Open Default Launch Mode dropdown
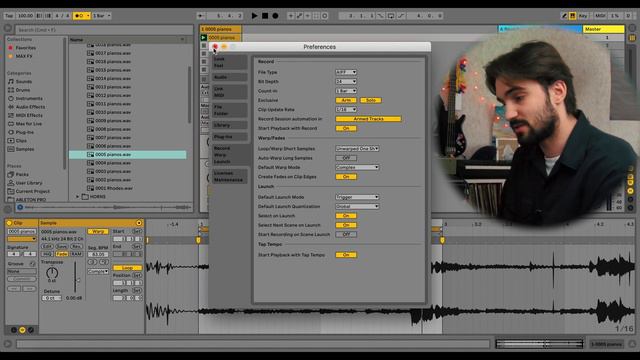Screen dimensions: 640x360 (357, 197)
